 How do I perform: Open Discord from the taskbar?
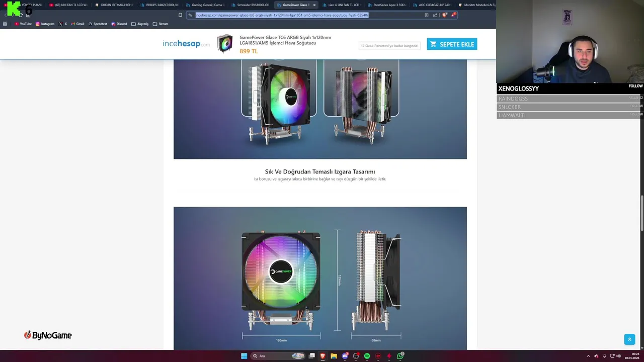(x=345, y=356)
